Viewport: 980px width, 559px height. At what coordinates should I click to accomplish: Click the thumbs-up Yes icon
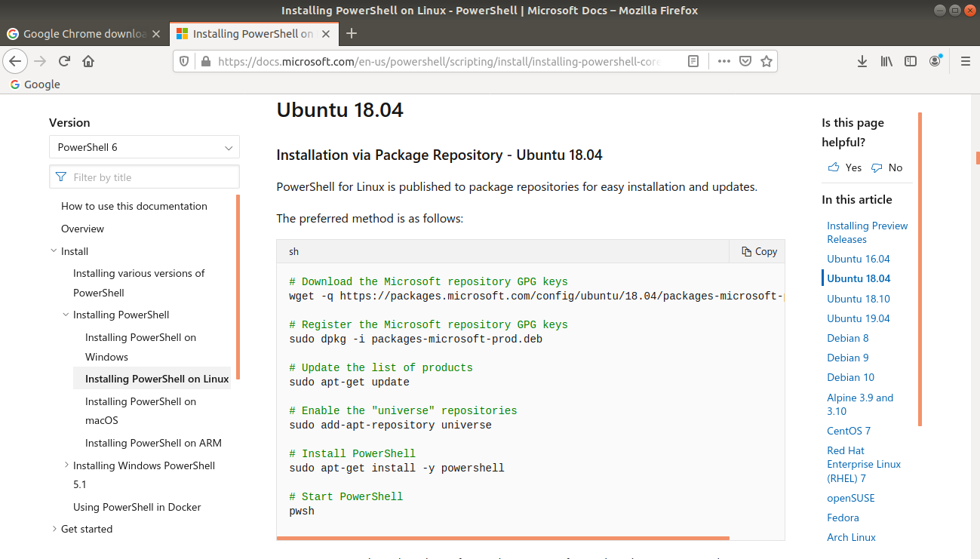pos(833,167)
